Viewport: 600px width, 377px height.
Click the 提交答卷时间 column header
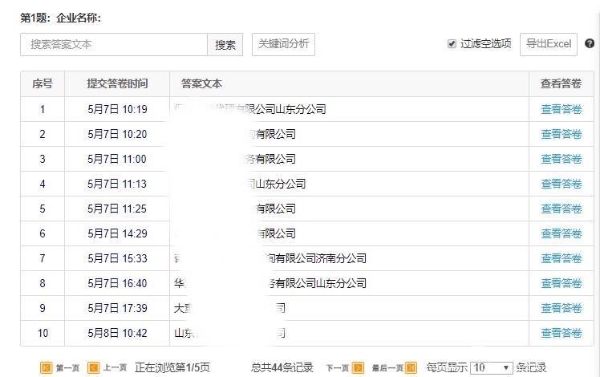(117, 84)
